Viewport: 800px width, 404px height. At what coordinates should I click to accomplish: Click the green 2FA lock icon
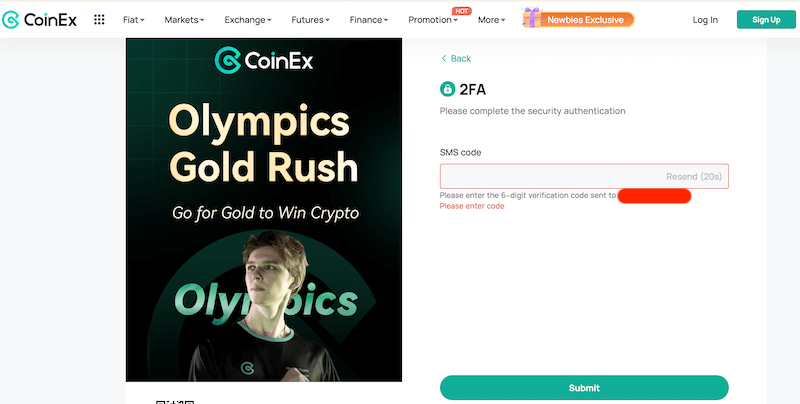(447, 90)
